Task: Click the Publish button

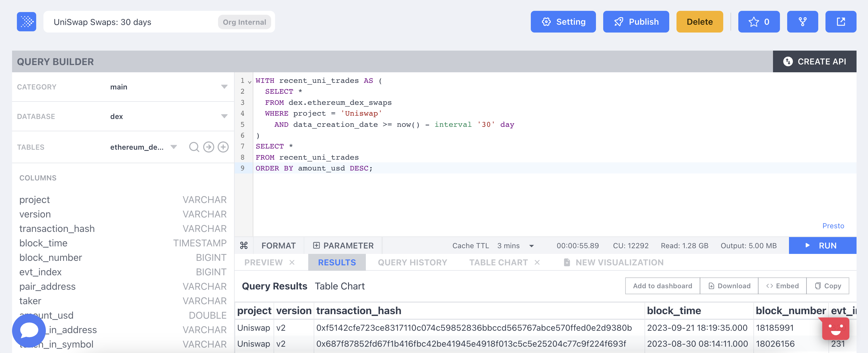Action: 635,22
